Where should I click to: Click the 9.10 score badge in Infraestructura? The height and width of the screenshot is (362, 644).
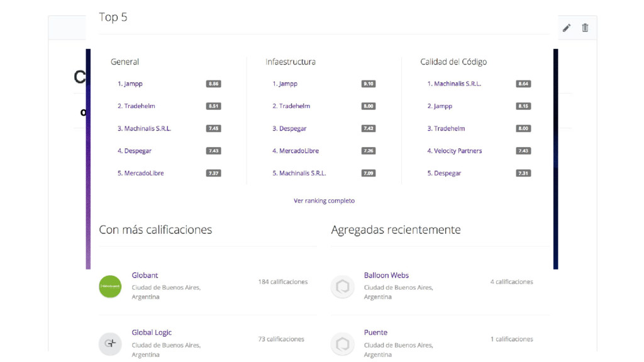(369, 84)
